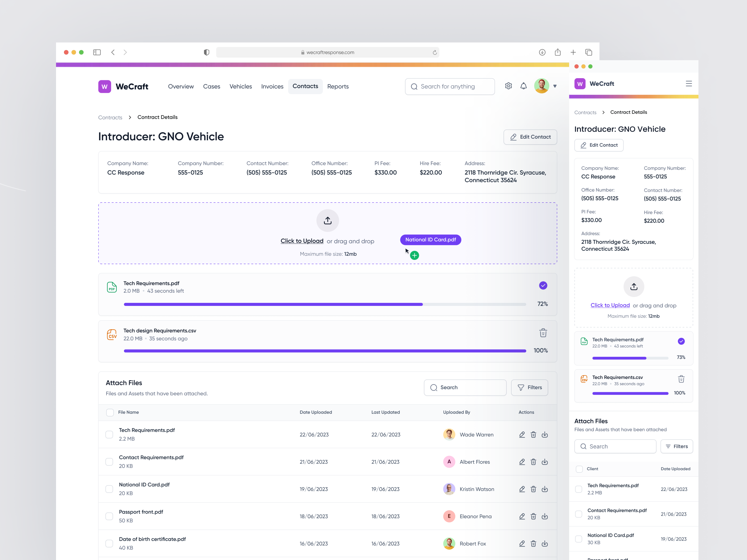This screenshot has width=747, height=560.
Task: Click the checkmark on Tech Requirements.pdf upload
Action: click(x=543, y=285)
